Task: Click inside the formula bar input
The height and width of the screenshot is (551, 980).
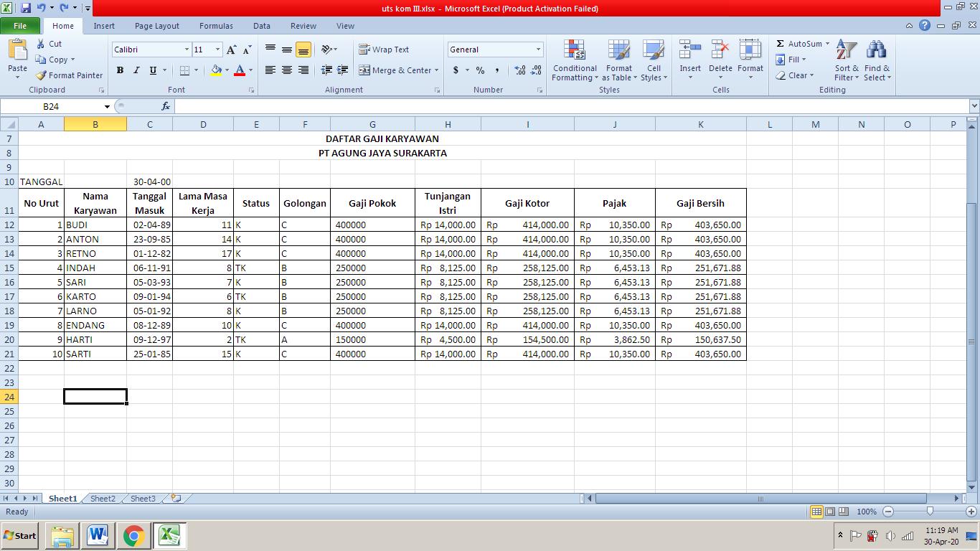Action: pyautogui.click(x=572, y=106)
